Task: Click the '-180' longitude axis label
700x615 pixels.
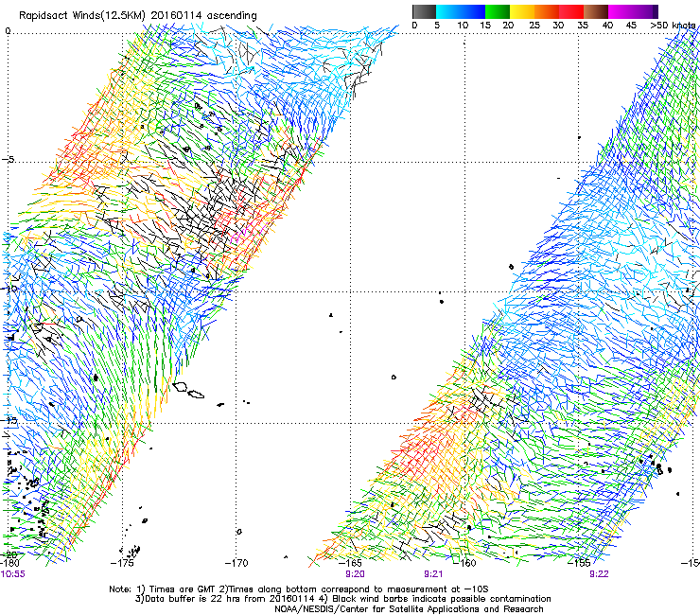Action: pyautogui.click(x=9, y=563)
